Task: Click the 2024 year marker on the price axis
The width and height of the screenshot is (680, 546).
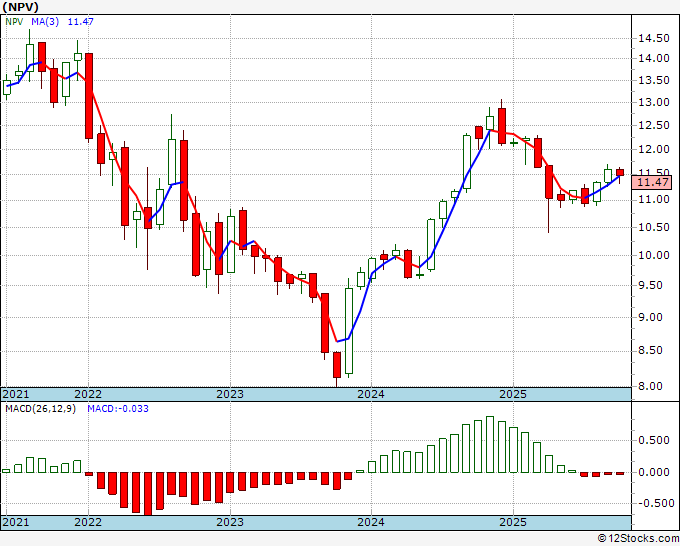Action: point(371,394)
